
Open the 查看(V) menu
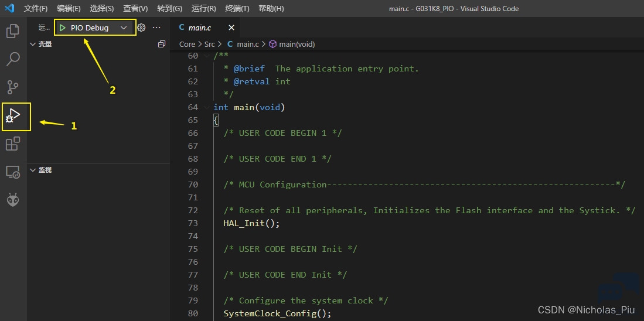click(x=135, y=9)
